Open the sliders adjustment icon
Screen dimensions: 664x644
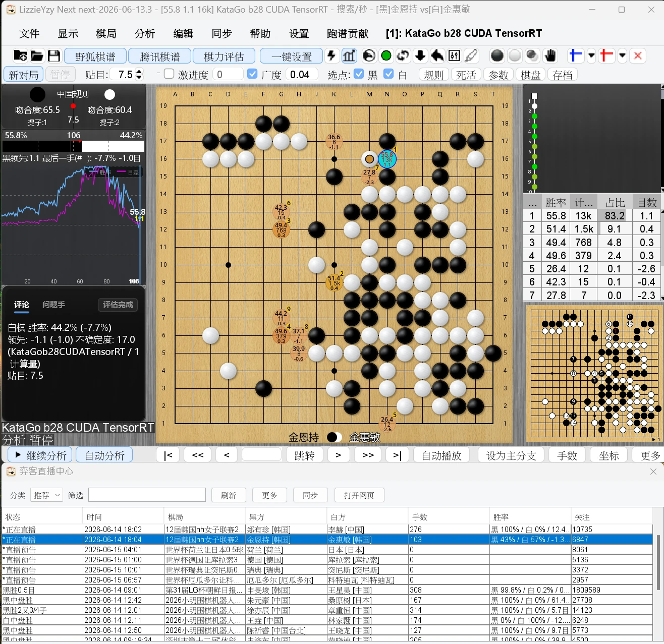(x=454, y=55)
